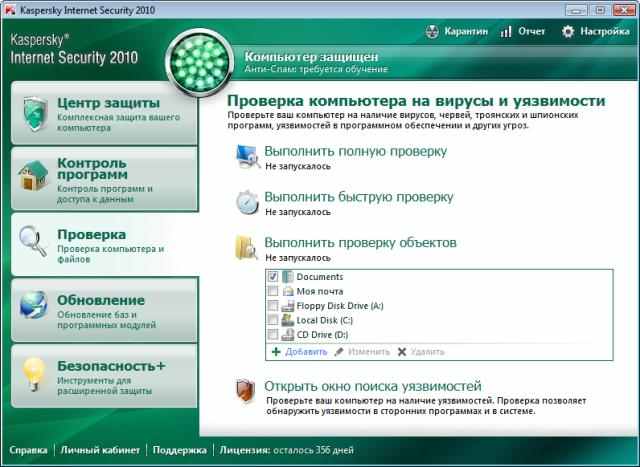Open the Справка link
Viewport: 640px width, 467px height.
click(28, 450)
